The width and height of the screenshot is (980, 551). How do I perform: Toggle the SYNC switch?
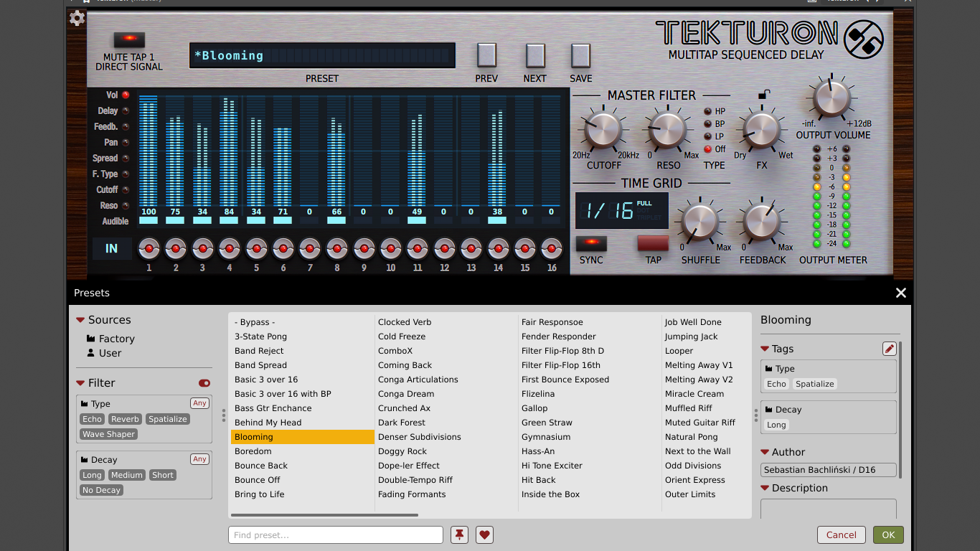coord(591,243)
